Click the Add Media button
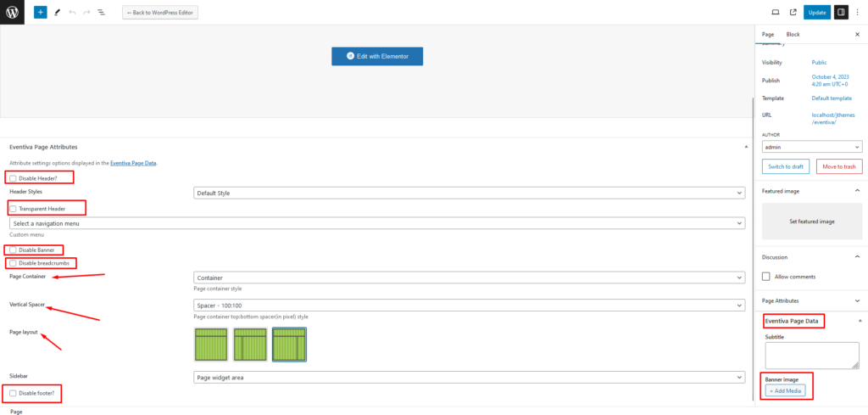 786,390
